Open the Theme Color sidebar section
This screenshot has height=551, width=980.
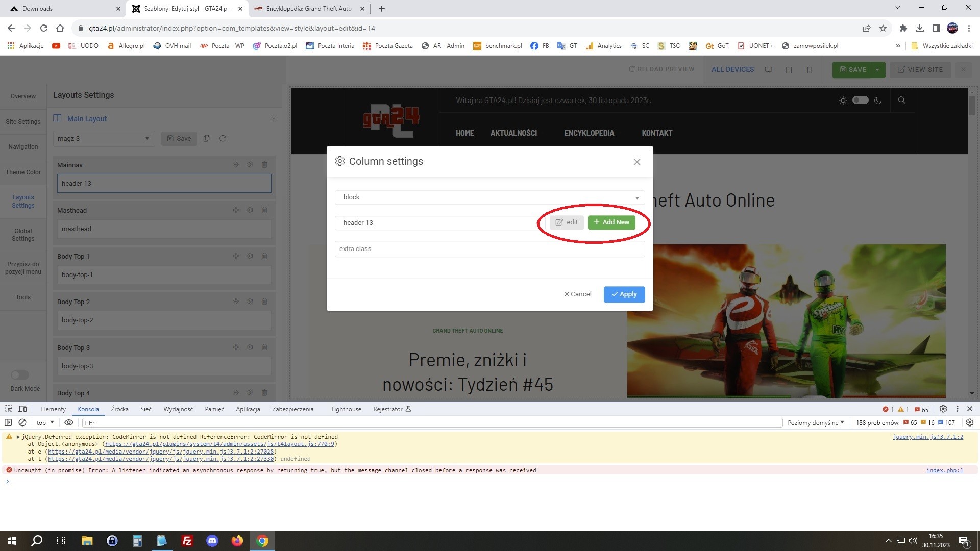pyautogui.click(x=23, y=172)
